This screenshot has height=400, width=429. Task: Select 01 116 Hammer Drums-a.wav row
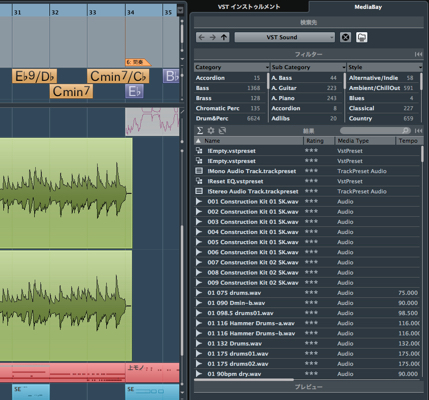click(x=308, y=323)
